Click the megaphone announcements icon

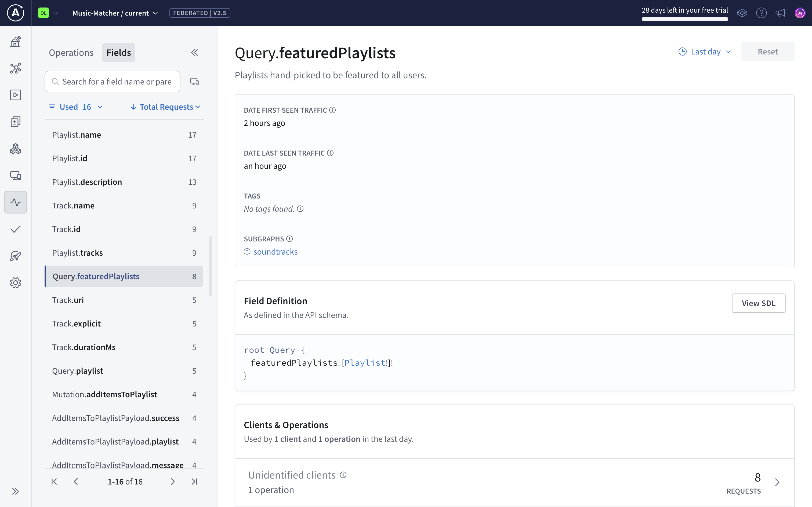781,13
